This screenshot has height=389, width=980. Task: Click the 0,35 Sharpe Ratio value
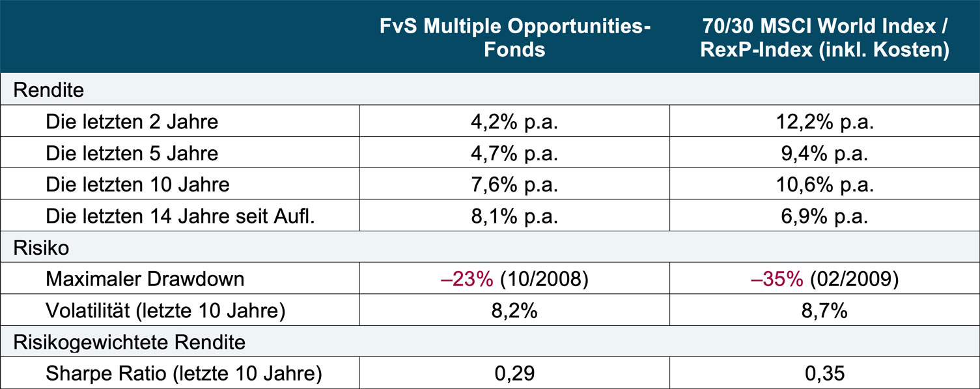pos(824,374)
